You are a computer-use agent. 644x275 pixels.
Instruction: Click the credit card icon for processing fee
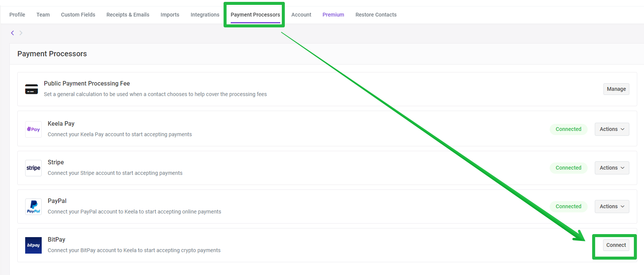pos(32,89)
